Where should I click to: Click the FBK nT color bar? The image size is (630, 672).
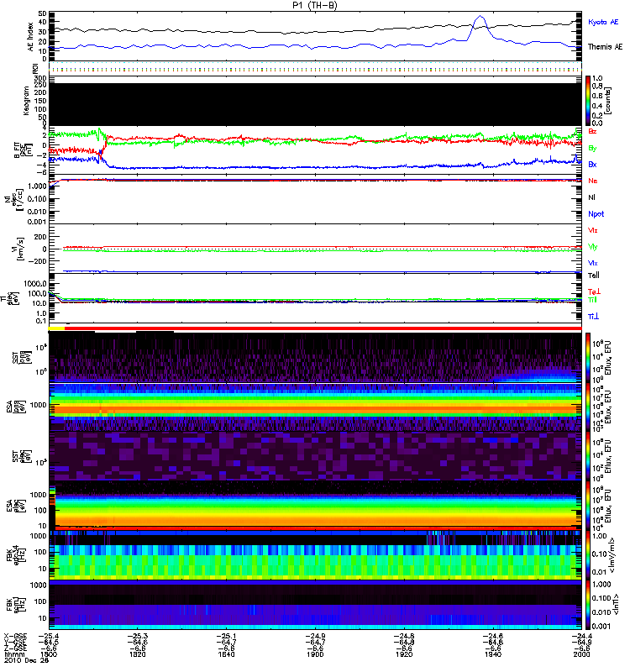pyautogui.click(x=588, y=605)
